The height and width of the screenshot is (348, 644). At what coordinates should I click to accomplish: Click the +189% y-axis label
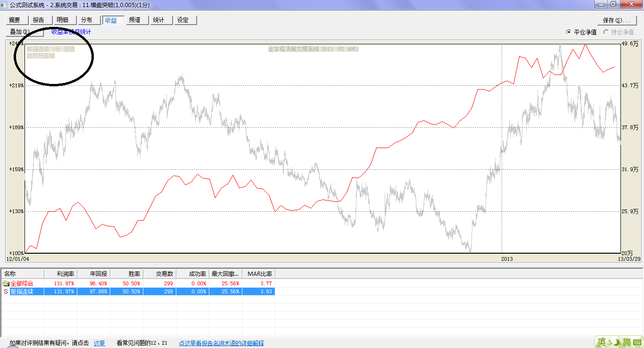coord(16,127)
